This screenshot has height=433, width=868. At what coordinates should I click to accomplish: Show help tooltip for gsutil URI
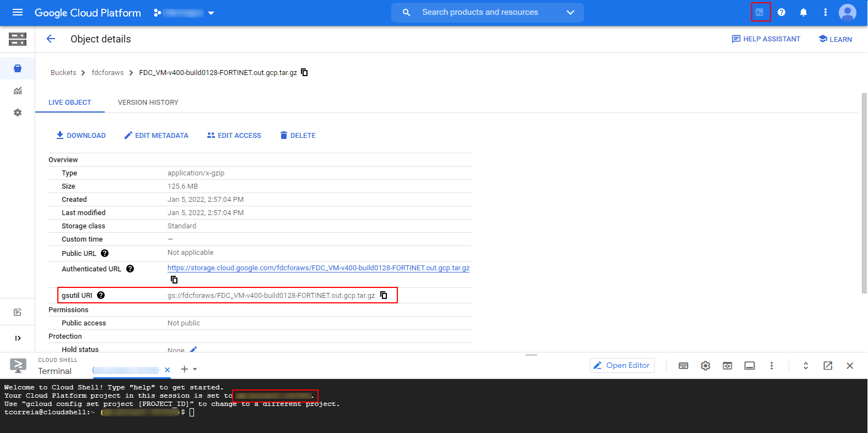click(101, 295)
